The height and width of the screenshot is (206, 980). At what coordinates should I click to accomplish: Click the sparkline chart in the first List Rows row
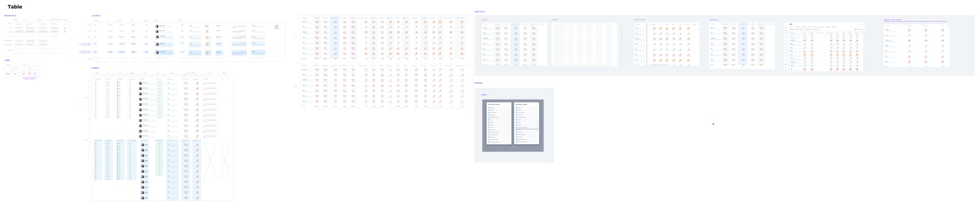[x=239, y=27]
